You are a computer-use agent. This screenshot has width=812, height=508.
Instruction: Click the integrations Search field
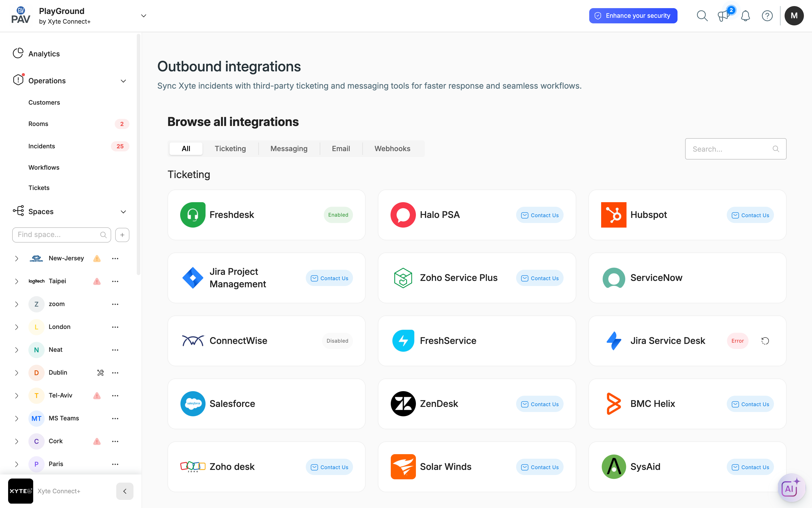coord(736,149)
